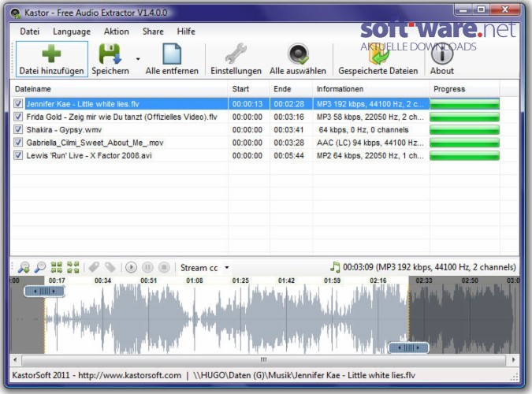Screen dimensions: 532x394
Task: Click the green music note icon
Action: point(335,267)
